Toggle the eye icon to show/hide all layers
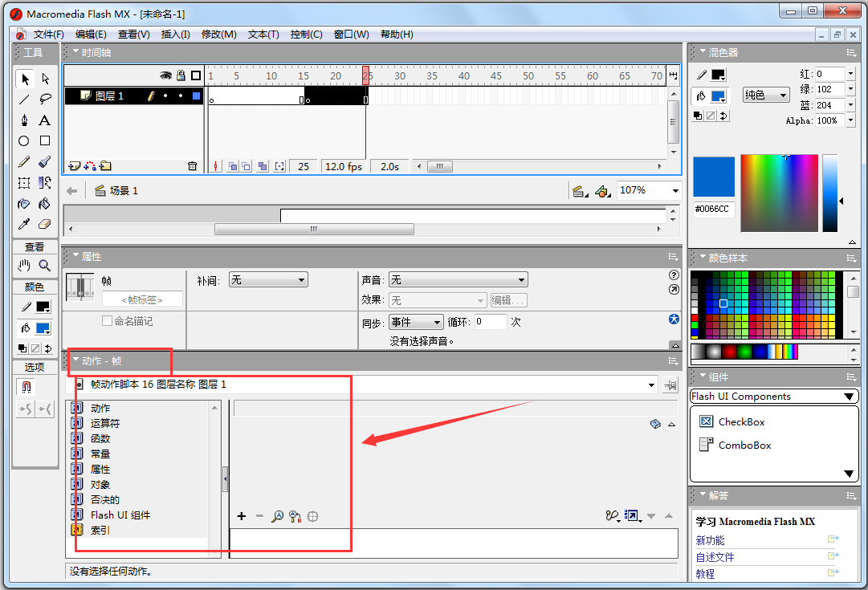The width and height of the screenshot is (868, 590). click(x=165, y=75)
